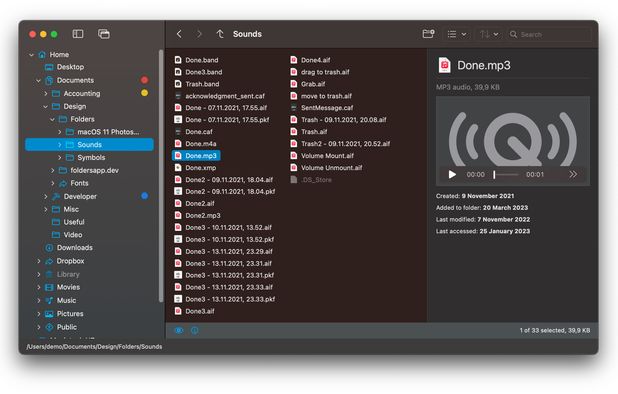
Task: Play the Done.mp3 preview
Action: pyautogui.click(x=452, y=174)
